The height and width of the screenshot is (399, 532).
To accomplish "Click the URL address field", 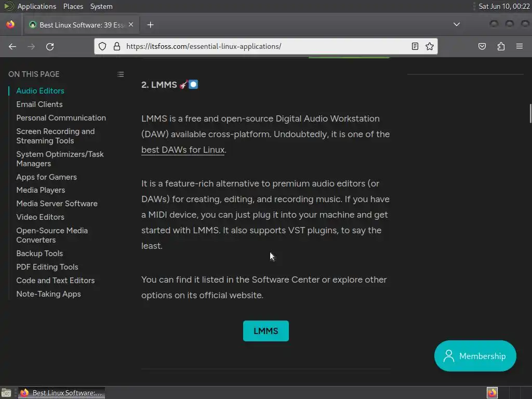I will 266,46.
